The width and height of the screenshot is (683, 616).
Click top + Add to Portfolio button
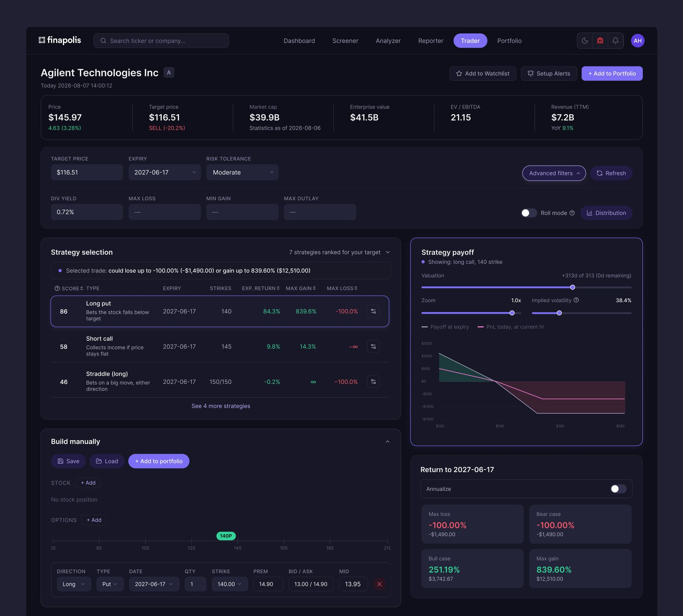click(612, 73)
